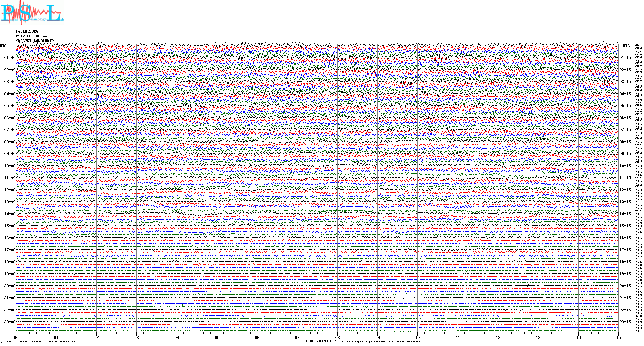Select the 09:00 hour label on left

click(10, 154)
